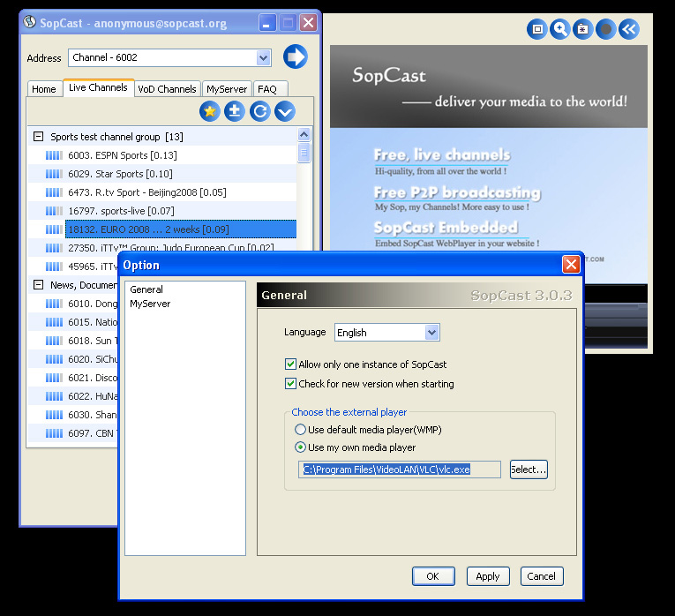Switch to the Live Channels tab
Viewport: 675px width, 616px height.
[x=98, y=88]
